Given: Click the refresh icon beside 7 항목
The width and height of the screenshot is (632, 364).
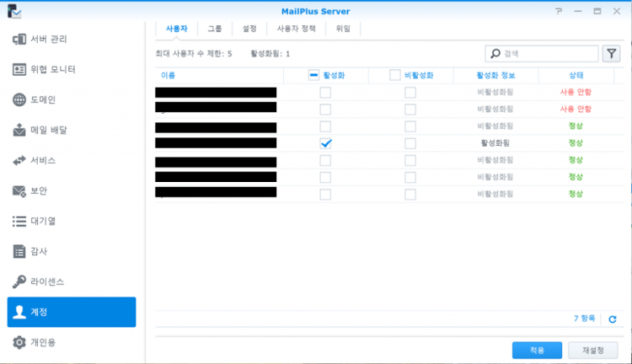Looking at the screenshot, I should [x=613, y=318].
